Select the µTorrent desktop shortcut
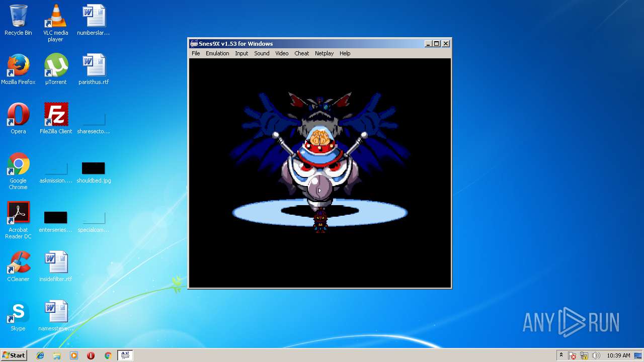The height and width of the screenshot is (362, 644). (55, 69)
